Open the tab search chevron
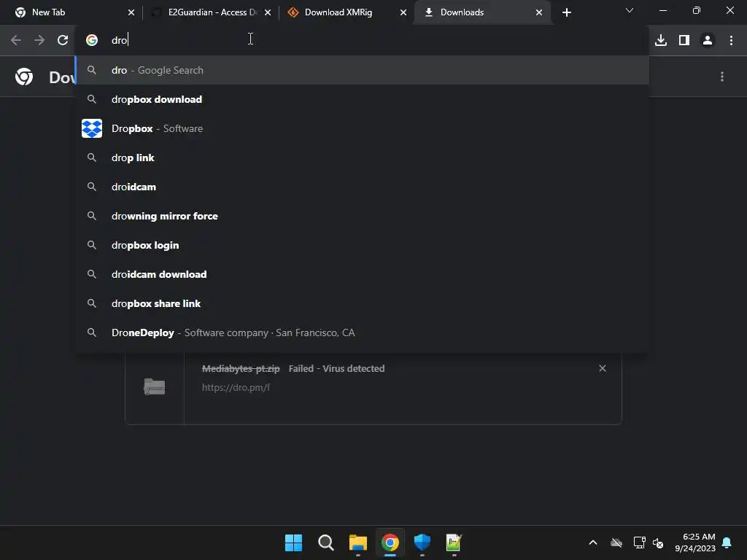The width and height of the screenshot is (747, 560). click(x=630, y=10)
